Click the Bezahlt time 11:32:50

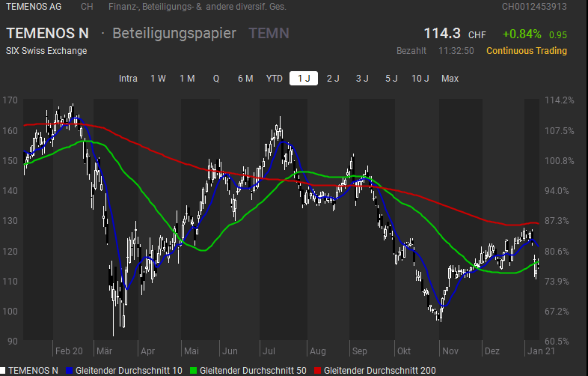pyautogui.click(x=456, y=51)
